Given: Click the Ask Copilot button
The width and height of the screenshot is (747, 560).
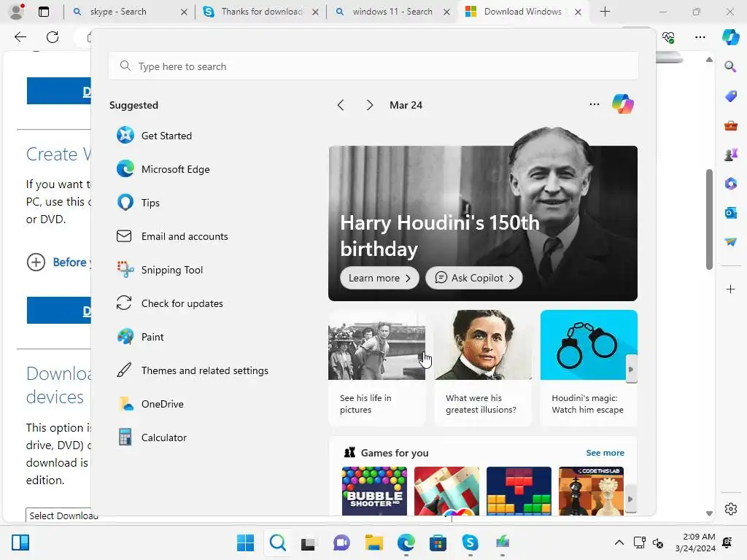Looking at the screenshot, I should [x=473, y=278].
